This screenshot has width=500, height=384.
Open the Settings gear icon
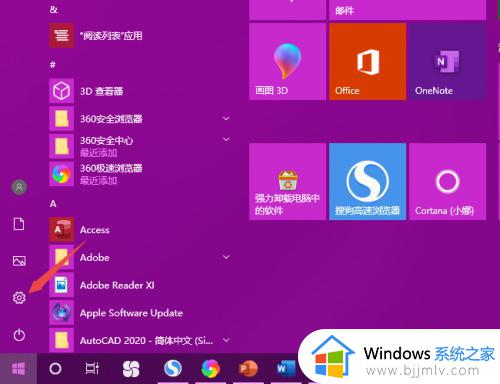coord(19,297)
